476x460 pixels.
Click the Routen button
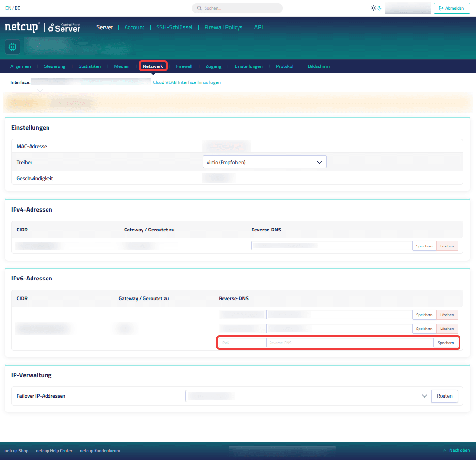click(444, 396)
